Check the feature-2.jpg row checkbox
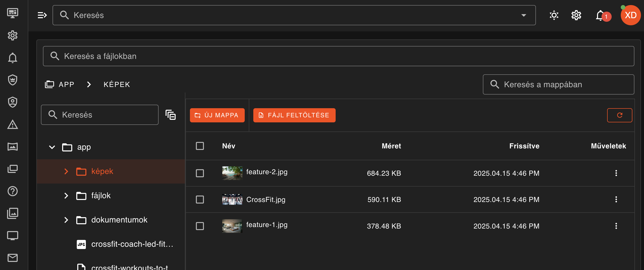This screenshot has width=644, height=270. click(x=200, y=173)
